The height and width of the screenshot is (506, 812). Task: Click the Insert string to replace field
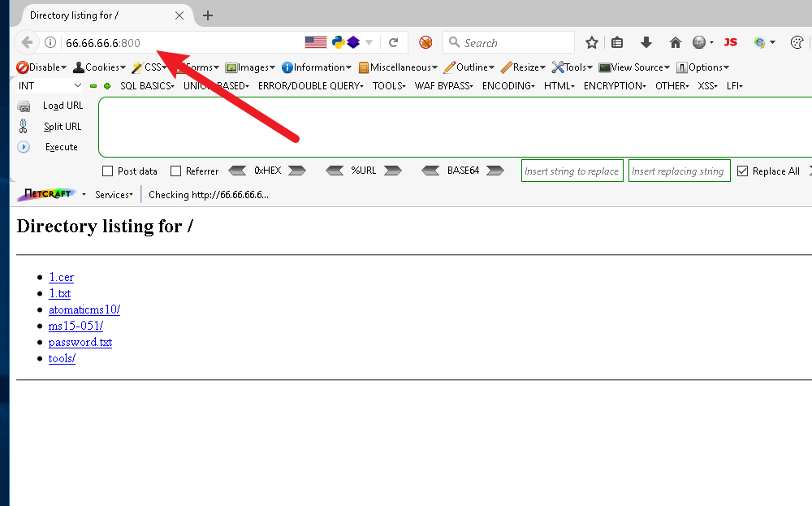[572, 171]
